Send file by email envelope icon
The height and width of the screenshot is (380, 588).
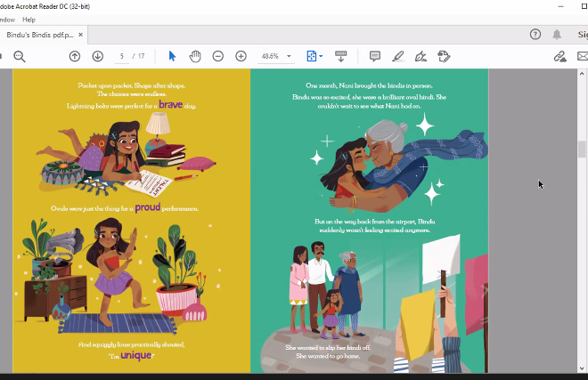pyautogui.click(x=583, y=56)
